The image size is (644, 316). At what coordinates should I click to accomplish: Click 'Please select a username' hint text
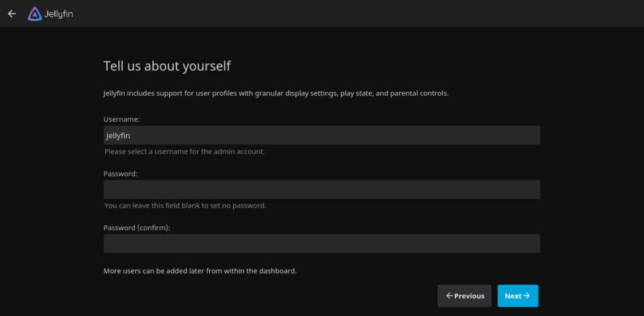[184, 152]
